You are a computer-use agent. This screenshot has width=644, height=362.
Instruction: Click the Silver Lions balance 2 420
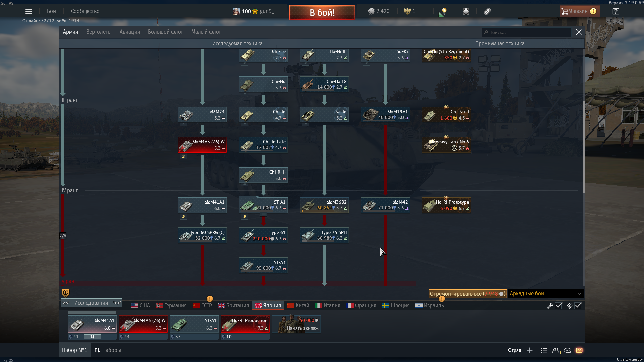coord(379,11)
